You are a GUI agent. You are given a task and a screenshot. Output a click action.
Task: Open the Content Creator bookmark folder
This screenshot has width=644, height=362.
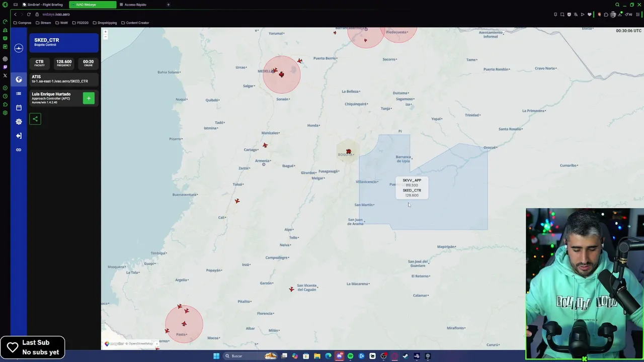(x=135, y=23)
